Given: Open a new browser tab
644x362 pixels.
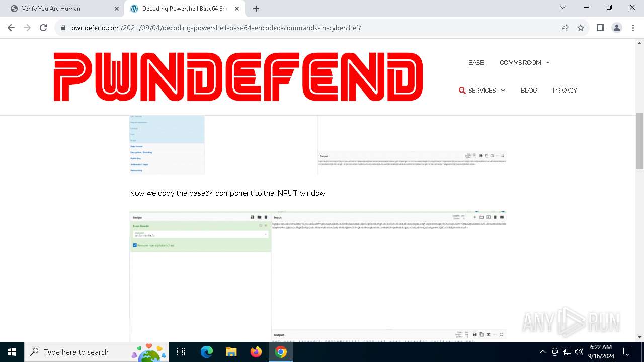Looking at the screenshot, I should pos(256,9).
